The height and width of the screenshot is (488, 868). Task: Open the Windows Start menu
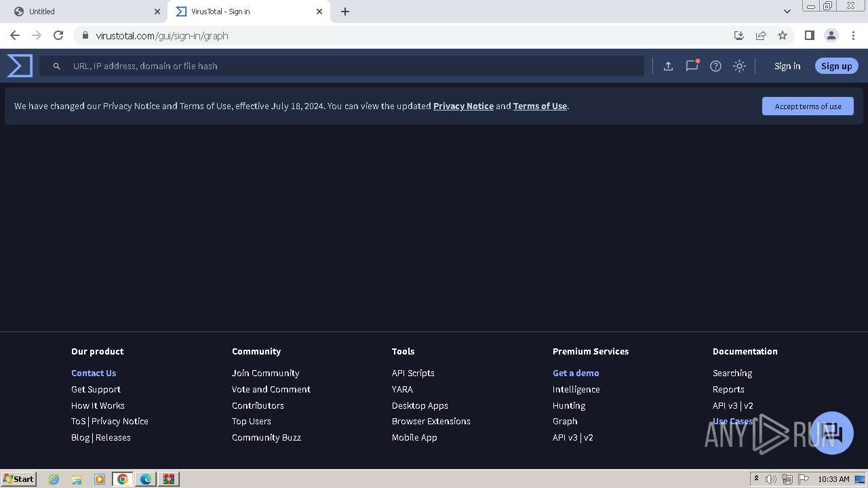(18, 479)
